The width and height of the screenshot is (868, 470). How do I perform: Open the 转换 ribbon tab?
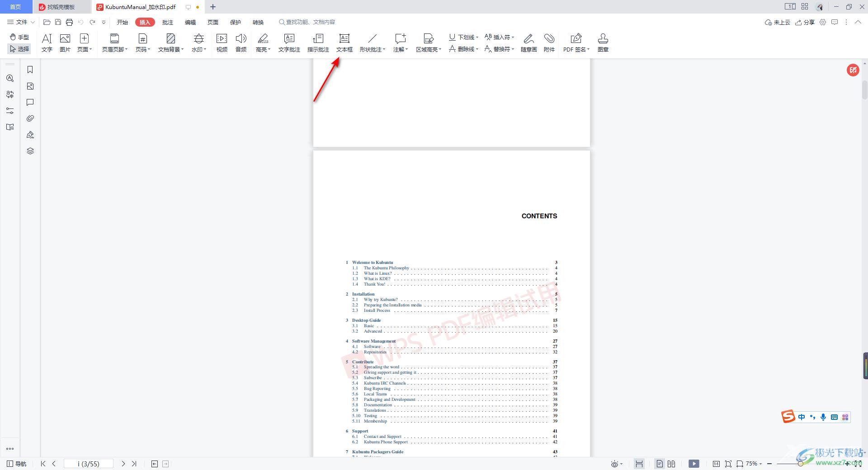(x=258, y=22)
